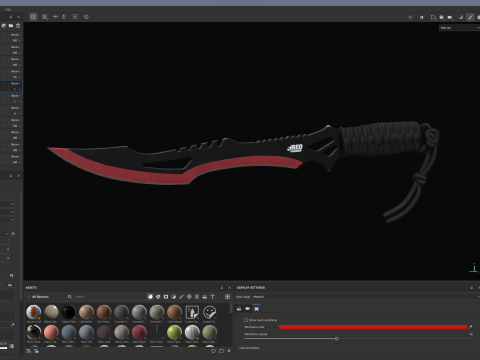Switch to the viewport tab in Display Settings
The width and height of the screenshot is (480, 360).
(x=257, y=309)
